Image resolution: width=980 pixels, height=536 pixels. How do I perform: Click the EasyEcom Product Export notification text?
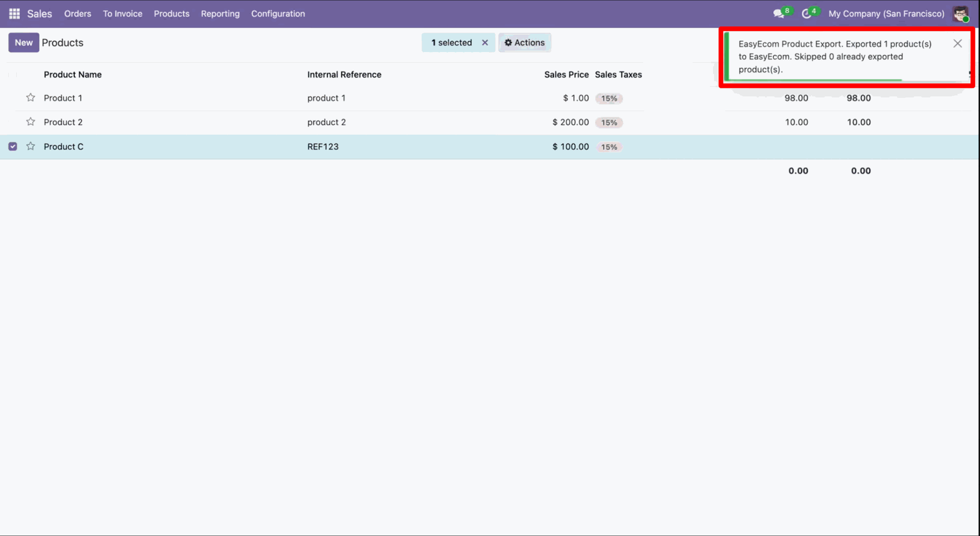coord(835,57)
